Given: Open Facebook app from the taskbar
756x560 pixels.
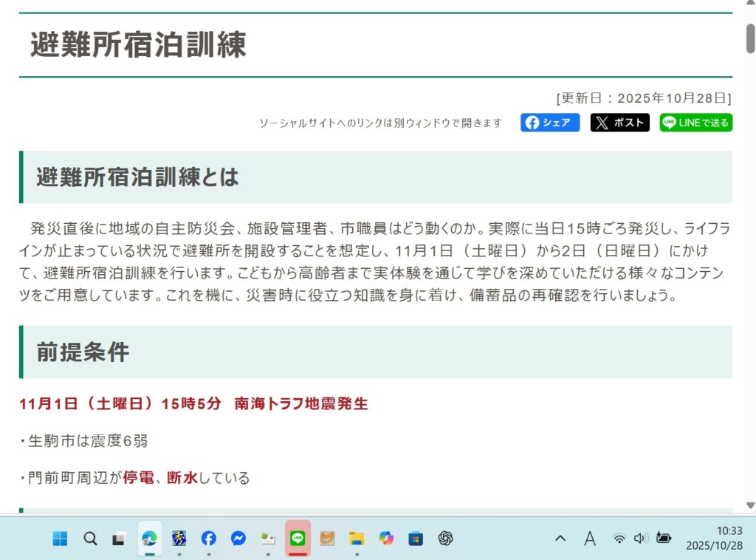Looking at the screenshot, I should (x=208, y=539).
